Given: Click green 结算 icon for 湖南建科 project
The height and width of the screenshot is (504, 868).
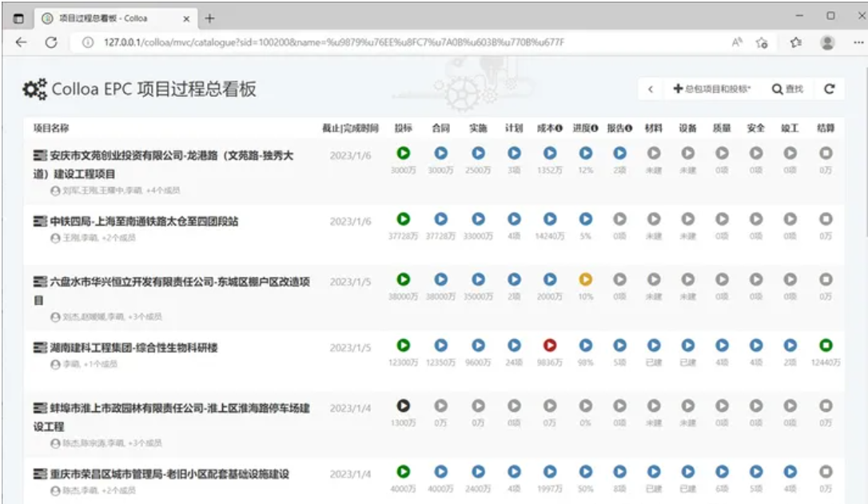Looking at the screenshot, I should (826, 345).
